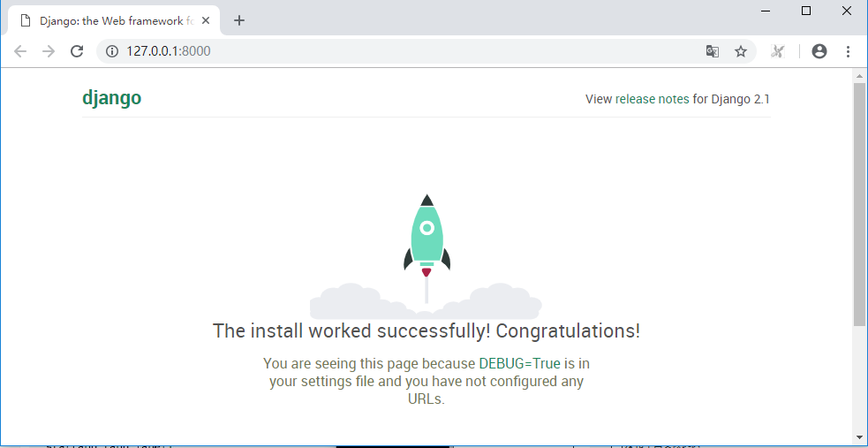Maximize the browser window
Image resolution: width=868 pixels, height=448 pixels.
806,11
